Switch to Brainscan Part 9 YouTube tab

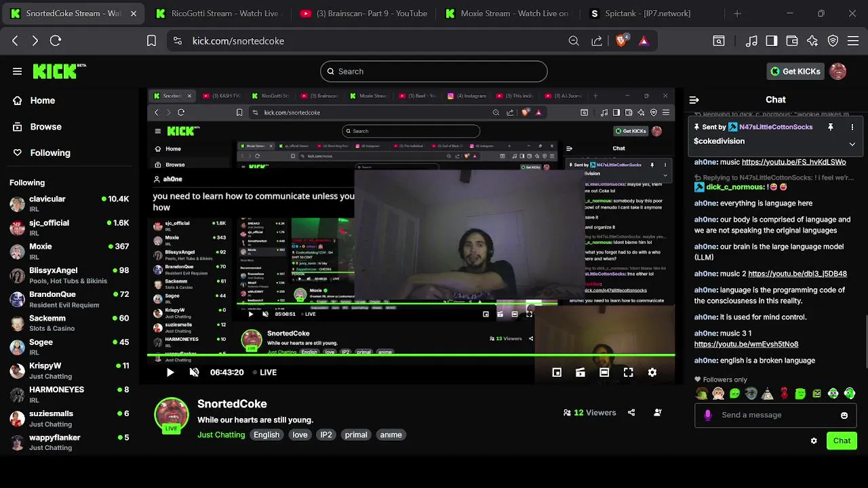coord(363,14)
